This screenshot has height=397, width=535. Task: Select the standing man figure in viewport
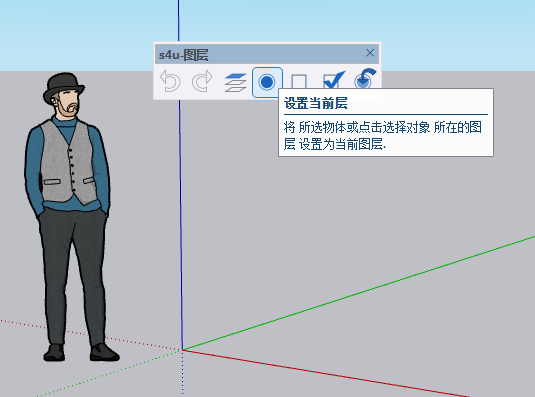[72, 217]
